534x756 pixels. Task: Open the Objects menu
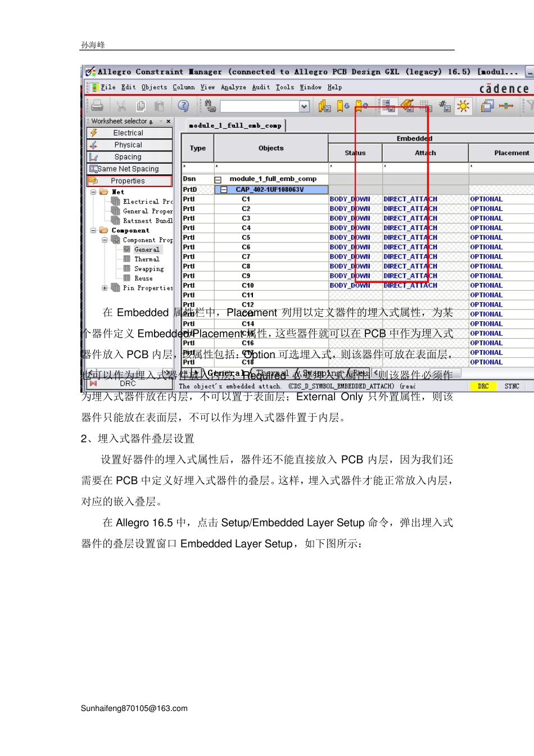154,87
